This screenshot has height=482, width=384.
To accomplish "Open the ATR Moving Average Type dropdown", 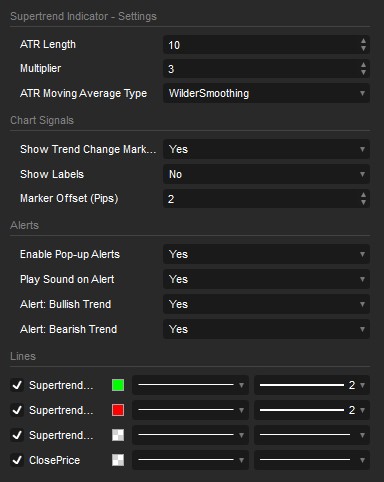I will (266, 93).
